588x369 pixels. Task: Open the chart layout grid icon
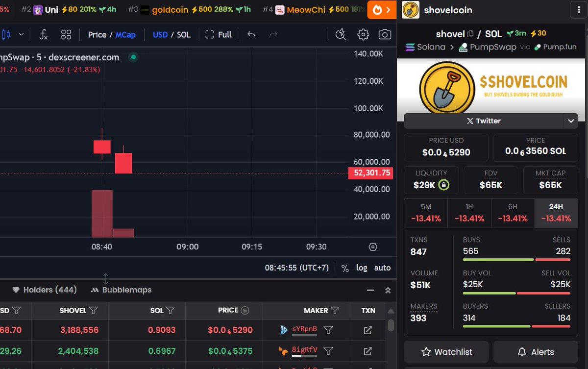[66, 35]
